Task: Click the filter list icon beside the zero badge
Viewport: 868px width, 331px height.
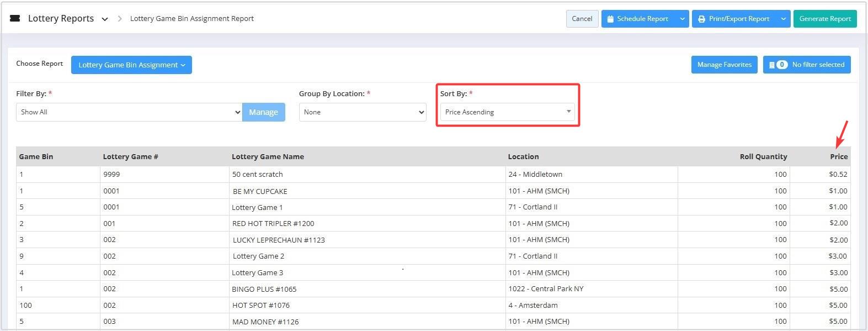Action: (771, 65)
